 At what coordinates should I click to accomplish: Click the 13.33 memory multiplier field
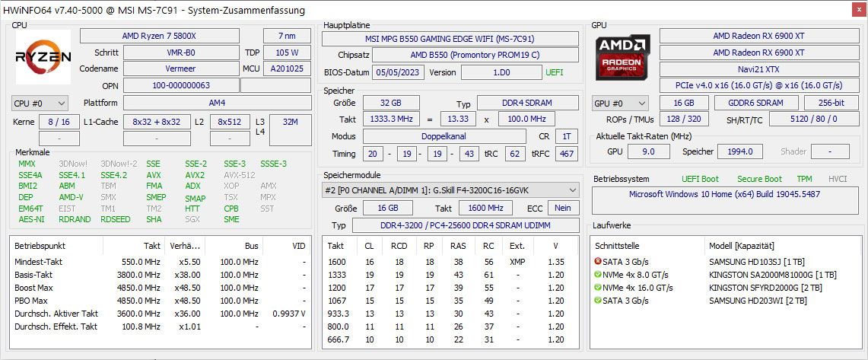pos(458,119)
